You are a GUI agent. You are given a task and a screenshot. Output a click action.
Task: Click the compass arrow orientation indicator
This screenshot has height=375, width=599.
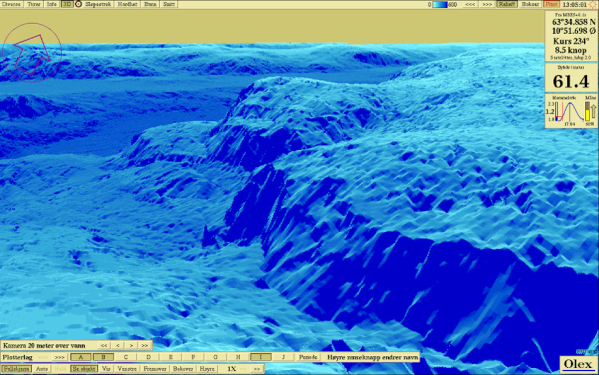pos(31,53)
